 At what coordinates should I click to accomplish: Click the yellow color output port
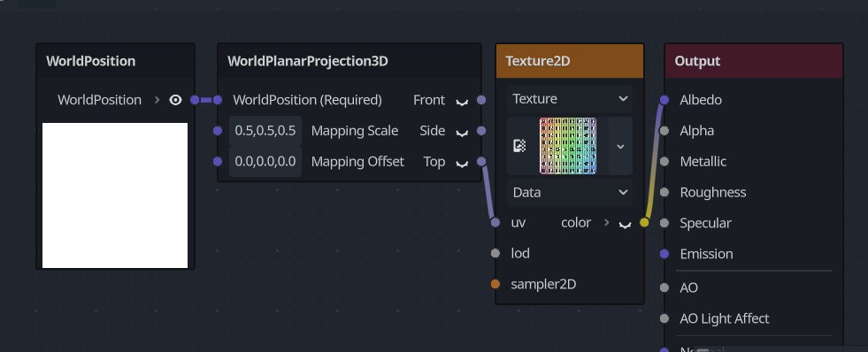644,223
